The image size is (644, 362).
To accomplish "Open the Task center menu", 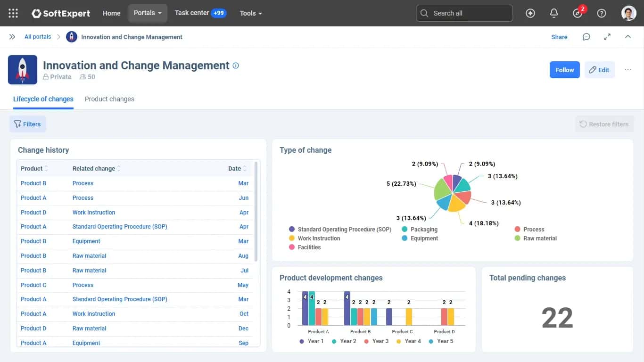I will (x=200, y=13).
